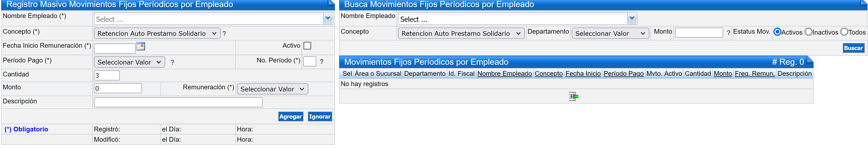
Task: Sort results by Fecha Inicio header
Action: point(583,74)
